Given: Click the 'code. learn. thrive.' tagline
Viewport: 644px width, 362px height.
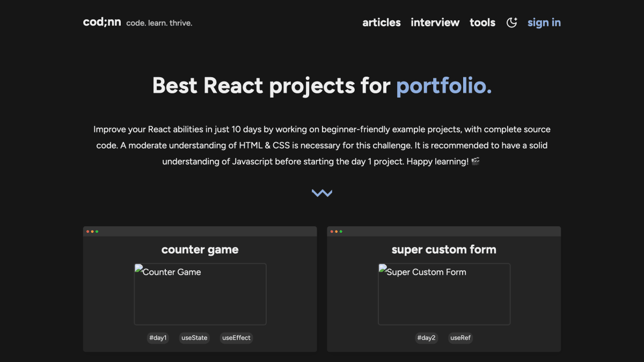Looking at the screenshot, I should coord(159,23).
